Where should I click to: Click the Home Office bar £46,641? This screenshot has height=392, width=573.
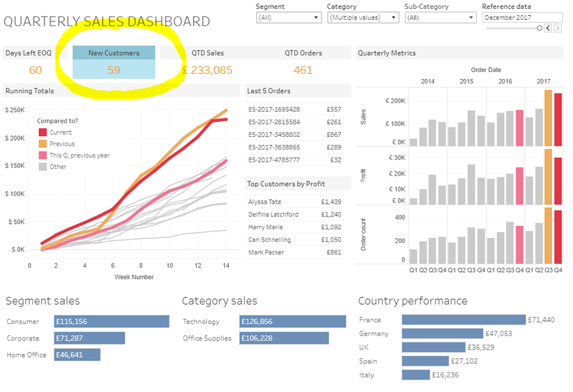click(x=77, y=354)
